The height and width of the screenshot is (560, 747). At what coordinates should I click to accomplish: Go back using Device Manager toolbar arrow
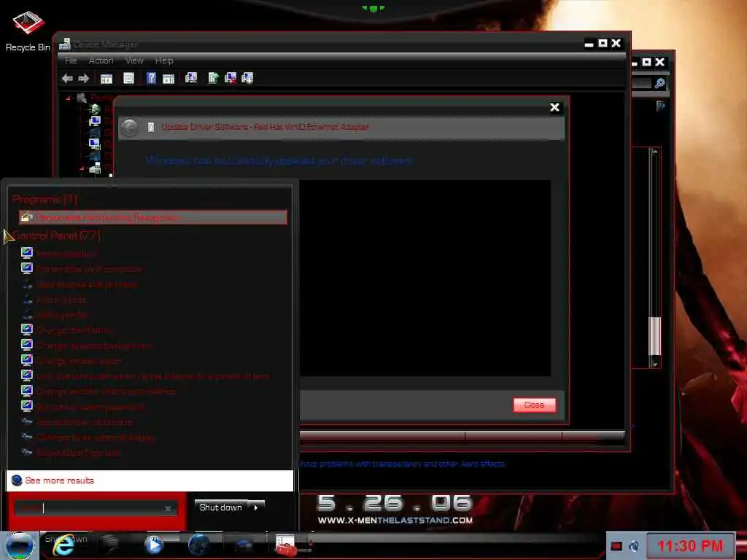click(67, 78)
